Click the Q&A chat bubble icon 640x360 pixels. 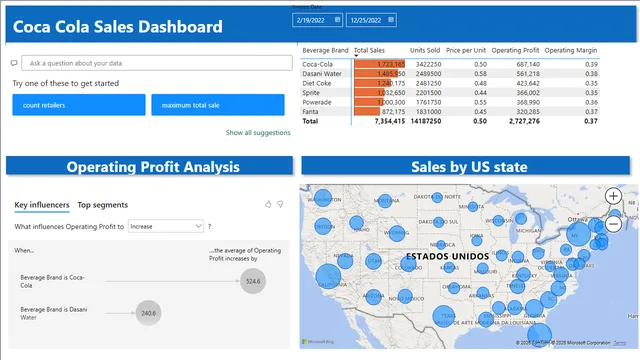14,63
